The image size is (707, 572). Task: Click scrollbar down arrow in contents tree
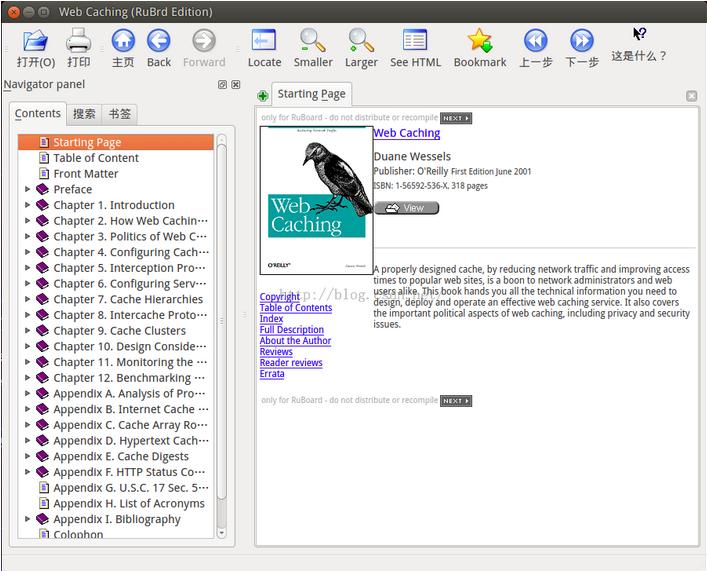[221, 533]
